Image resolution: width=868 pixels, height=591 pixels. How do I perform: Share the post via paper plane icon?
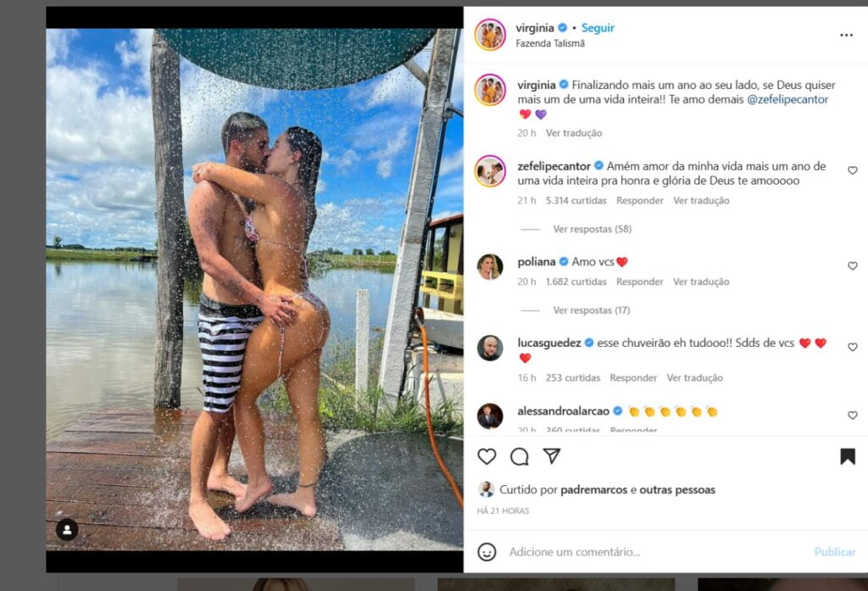552,456
